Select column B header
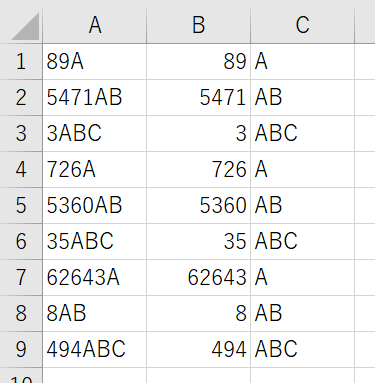The width and height of the screenshot is (375, 383). tap(199, 25)
